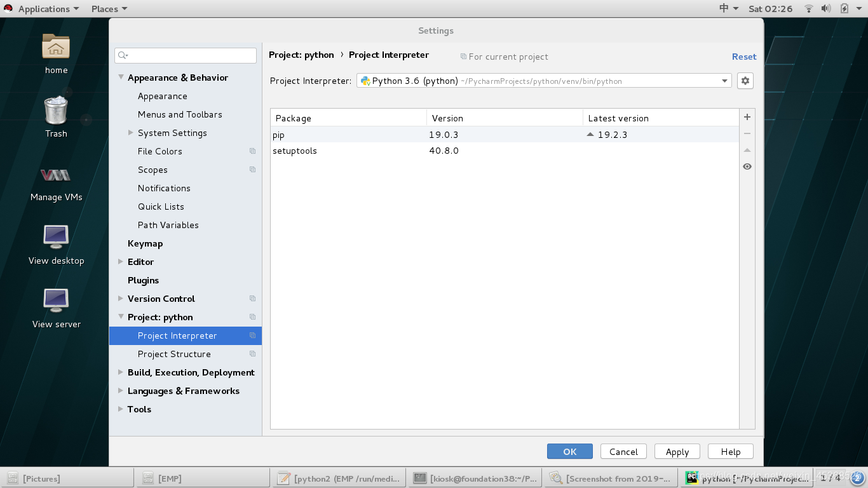Switch to the [EMP] taskbar window

tap(203, 478)
